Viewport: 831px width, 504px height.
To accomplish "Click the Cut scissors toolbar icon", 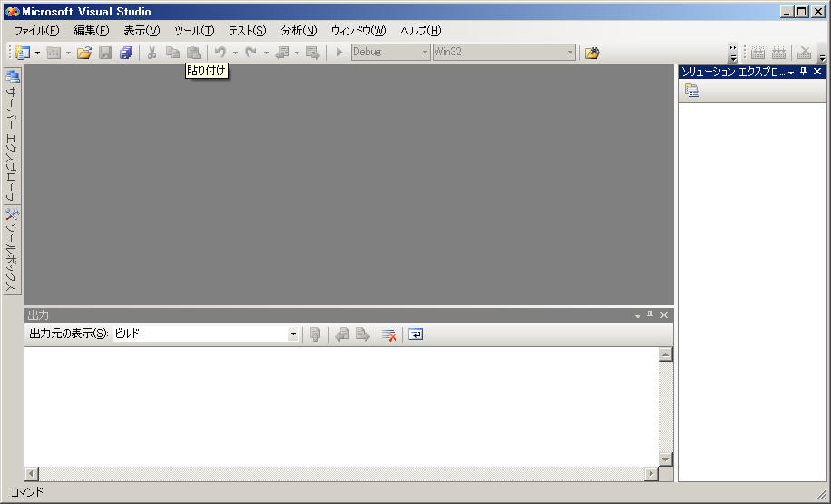I will pos(152,53).
